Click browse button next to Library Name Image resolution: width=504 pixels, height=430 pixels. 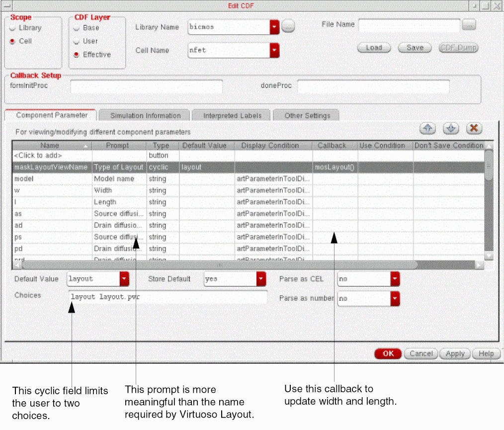click(x=288, y=27)
